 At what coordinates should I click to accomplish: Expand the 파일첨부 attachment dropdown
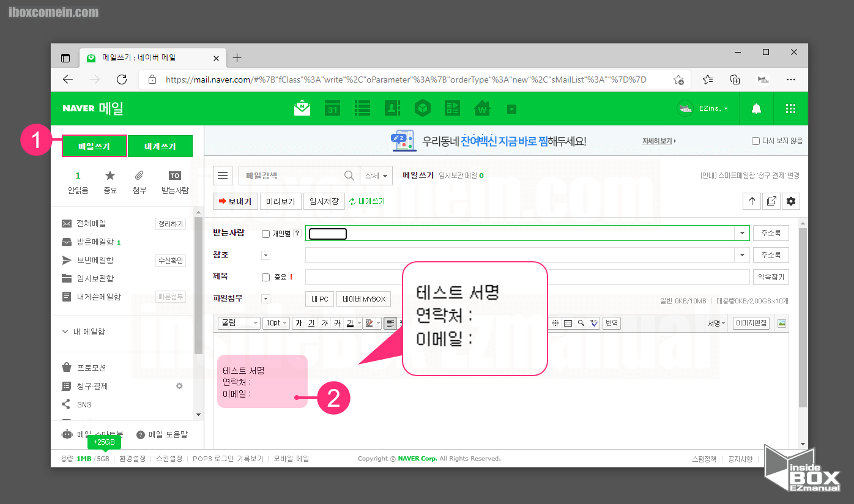pos(265,298)
